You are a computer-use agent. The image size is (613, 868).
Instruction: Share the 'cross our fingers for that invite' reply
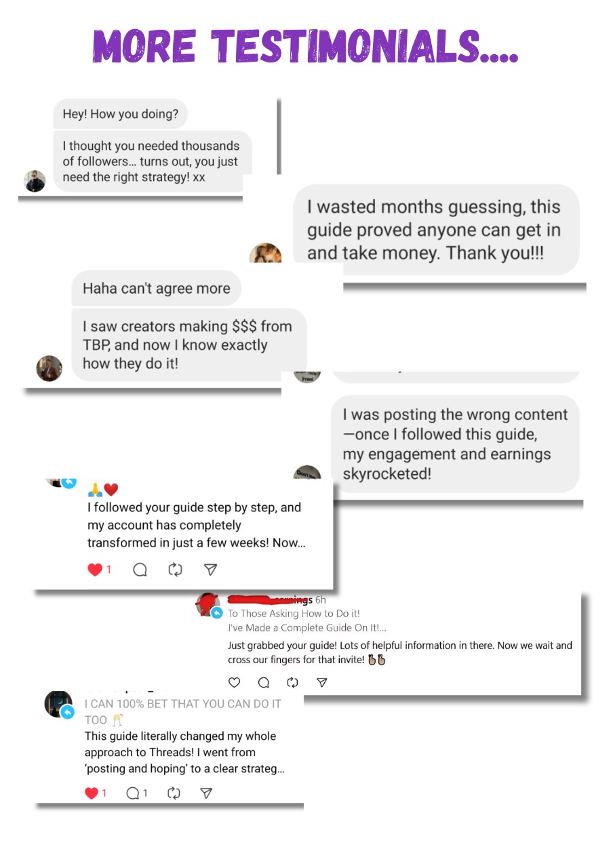click(x=323, y=683)
